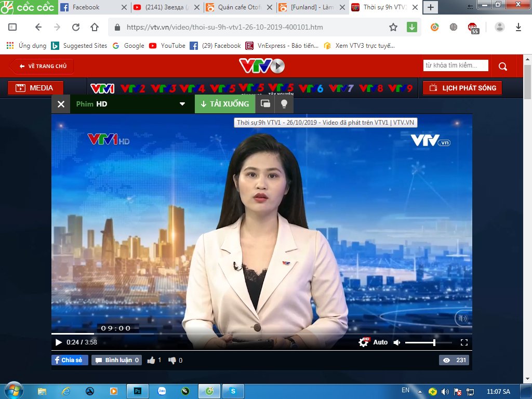Open the Suggested Sites bookmark
The image size is (532, 399).
tap(79, 46)
